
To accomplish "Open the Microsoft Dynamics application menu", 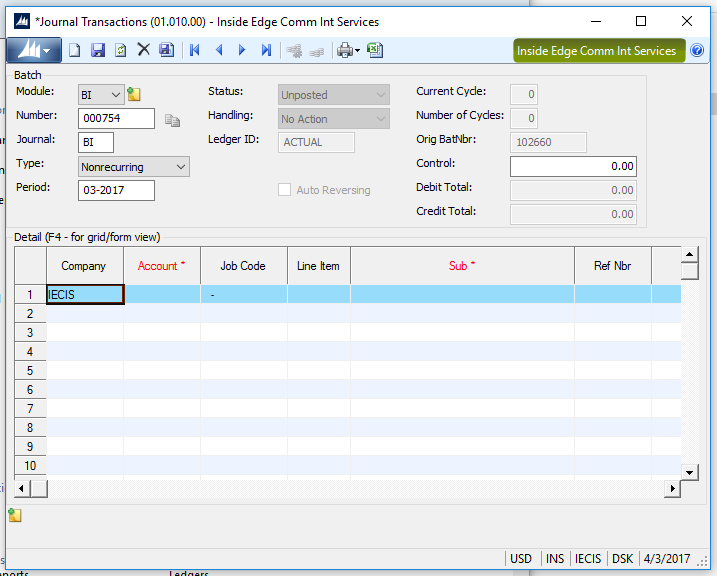I will click(34, 50).
